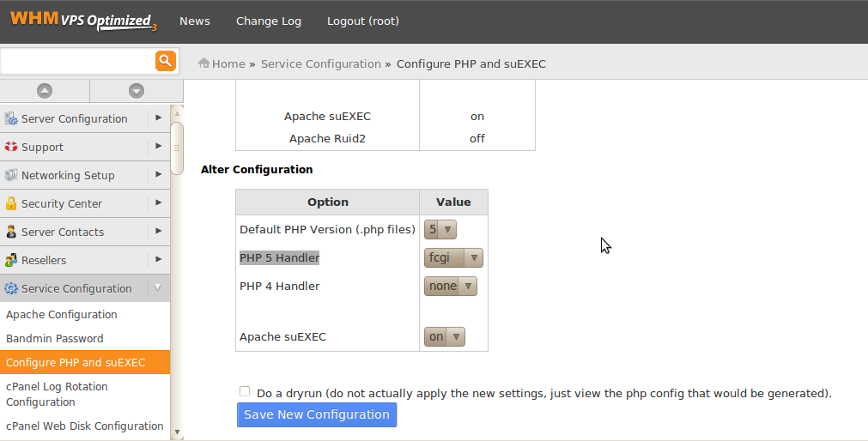Viewport: 868px width, 441px height.
Task: Click the sidebar search input field
Action: (77, 61)
